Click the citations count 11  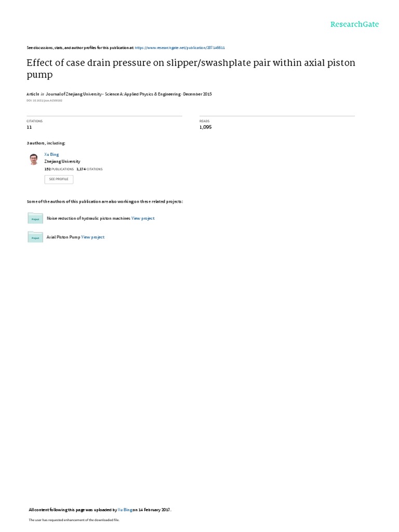click(29, 127)
